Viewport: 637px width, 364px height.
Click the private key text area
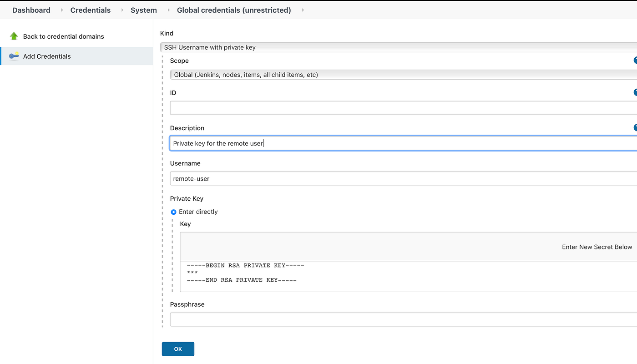(409, 276)
